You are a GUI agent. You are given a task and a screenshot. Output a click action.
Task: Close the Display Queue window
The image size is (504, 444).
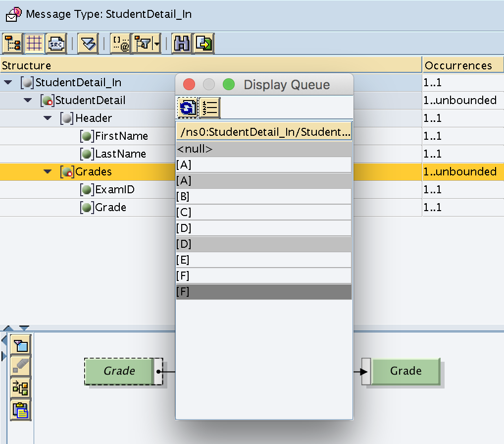(189, 85)
